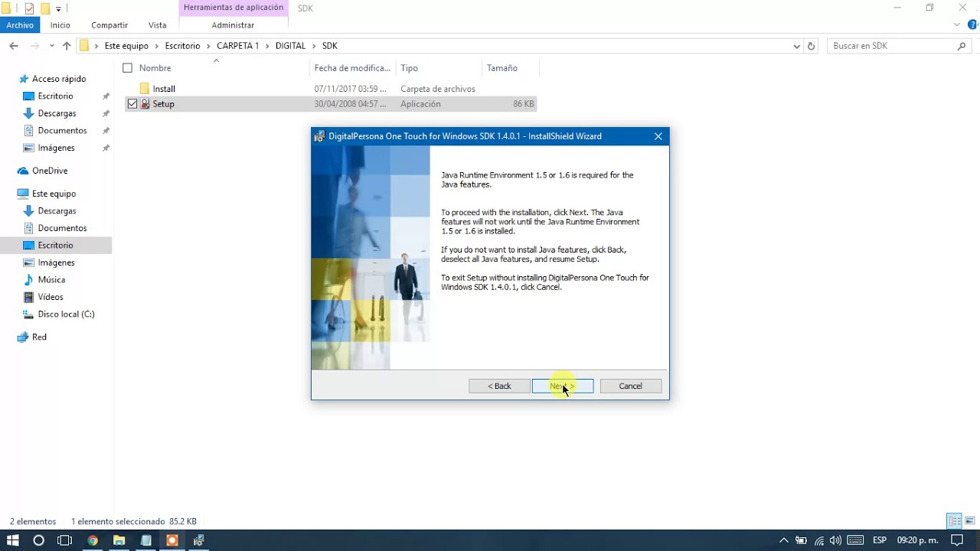The width and height of the screenshot is (980, 551).
Task: Click DIGITAL in address breadcrumb
Action: 290,46
